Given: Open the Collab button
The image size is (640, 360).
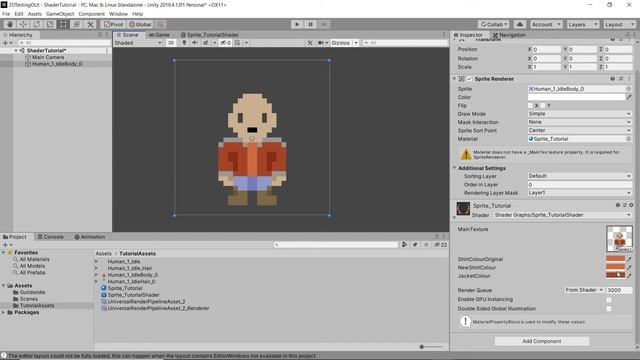Looking at the screenshot, I should [493, 24].
